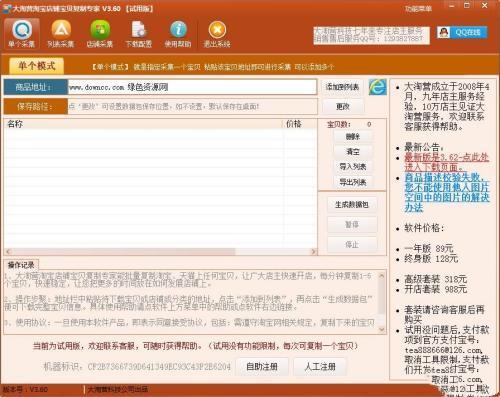
Task: Click the 清空 button
Action: pyautogui.click(x=353, y=152)
